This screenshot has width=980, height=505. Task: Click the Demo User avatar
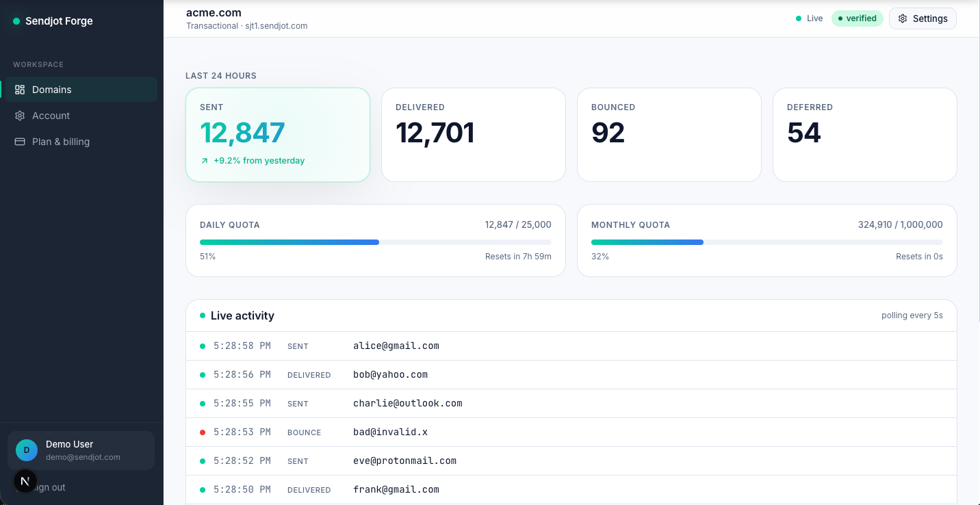point(27,450)
